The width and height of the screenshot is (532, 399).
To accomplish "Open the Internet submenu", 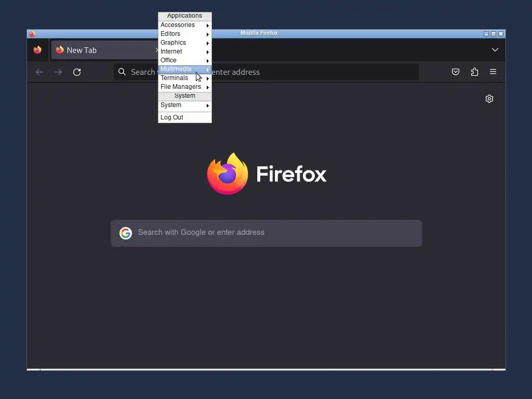I will tap(184, 51).
